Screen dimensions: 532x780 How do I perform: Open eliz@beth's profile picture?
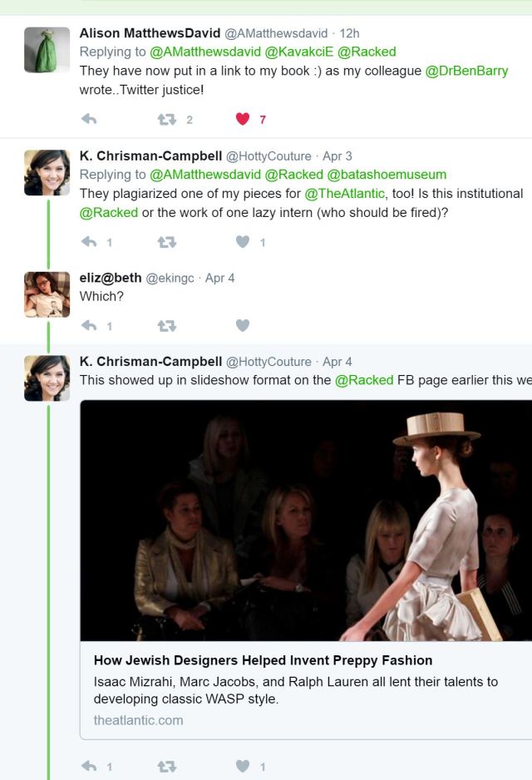point(47,294)
